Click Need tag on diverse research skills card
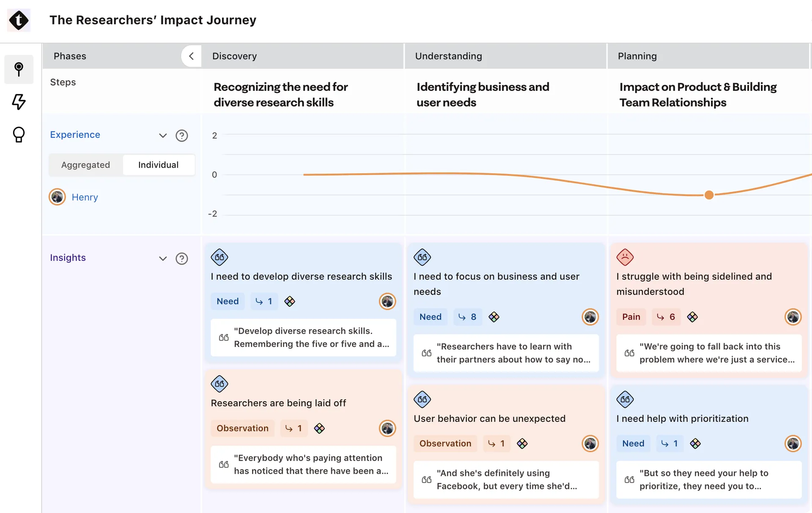Image resolution: width=812 pixels, height=513 pixels. point(228,301)
